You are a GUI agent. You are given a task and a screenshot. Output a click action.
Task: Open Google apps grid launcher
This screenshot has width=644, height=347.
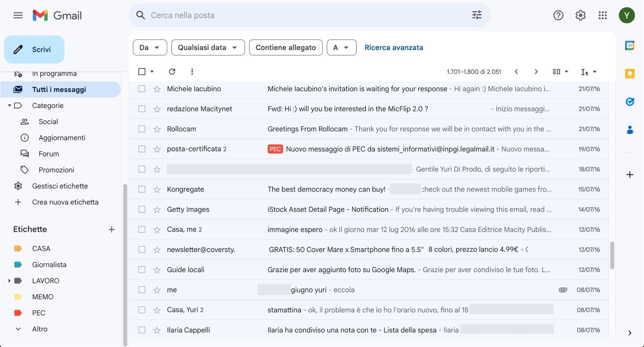(x=602, y=15)
